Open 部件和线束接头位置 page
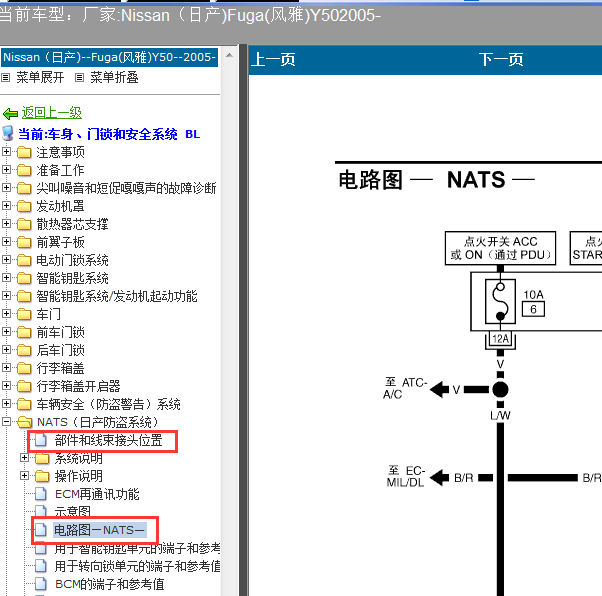Screen dimensions: 602x596 pyautogui.click(x=109, y=440)
